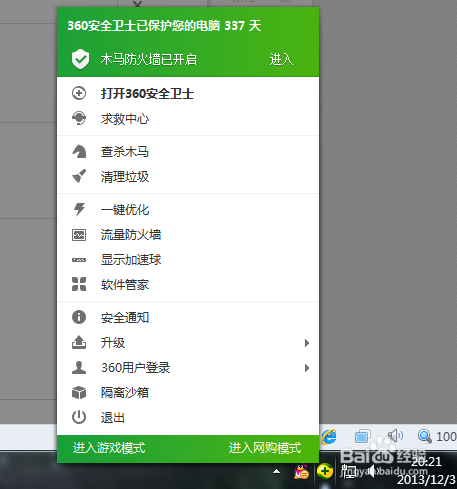This screenshot has width=457, height=489.
Task: Expand the 360用户登录 submenu arrow
Action: tap(307, 368)
